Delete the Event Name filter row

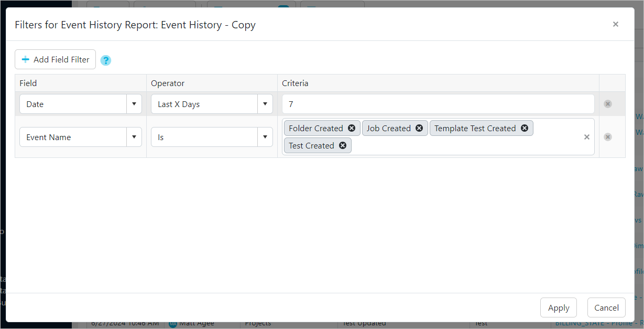(608, 137)
